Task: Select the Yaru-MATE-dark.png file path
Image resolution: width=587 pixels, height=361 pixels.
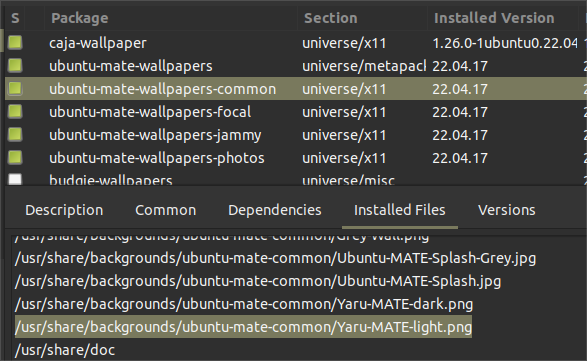Action: click(x=244, y=304)
